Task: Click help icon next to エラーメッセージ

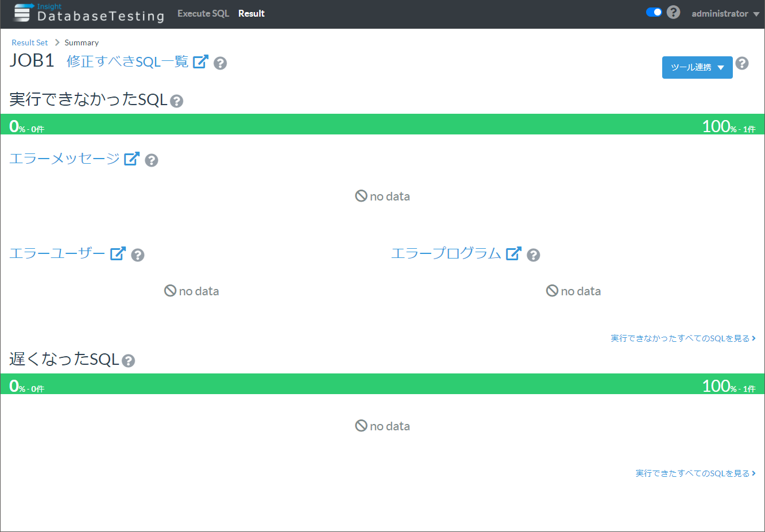Action: 152,160
